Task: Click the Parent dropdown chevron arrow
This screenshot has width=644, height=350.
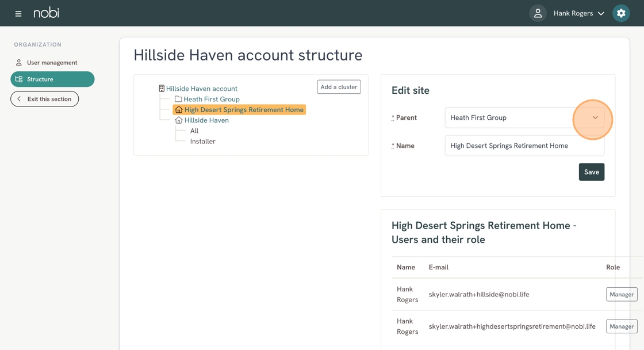Action: pos(595,117)
